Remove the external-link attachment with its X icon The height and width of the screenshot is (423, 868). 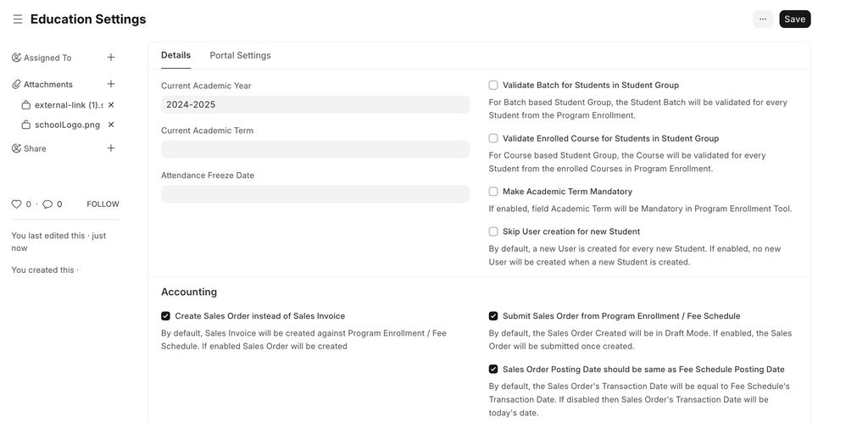[111, 105]
